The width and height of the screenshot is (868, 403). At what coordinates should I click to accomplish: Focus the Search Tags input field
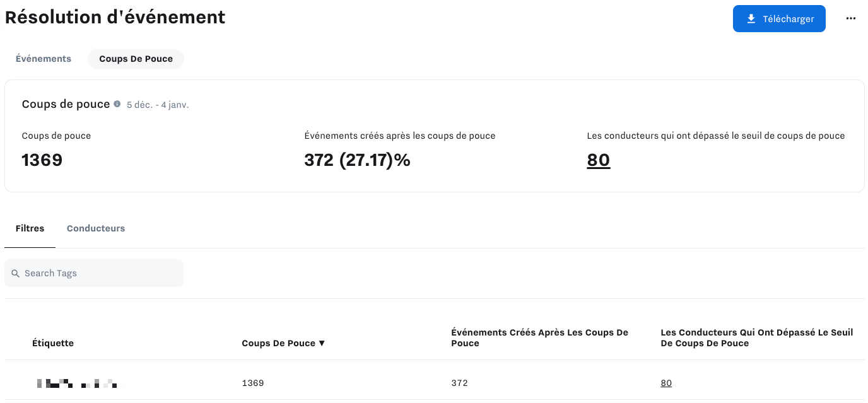(94, 273)
